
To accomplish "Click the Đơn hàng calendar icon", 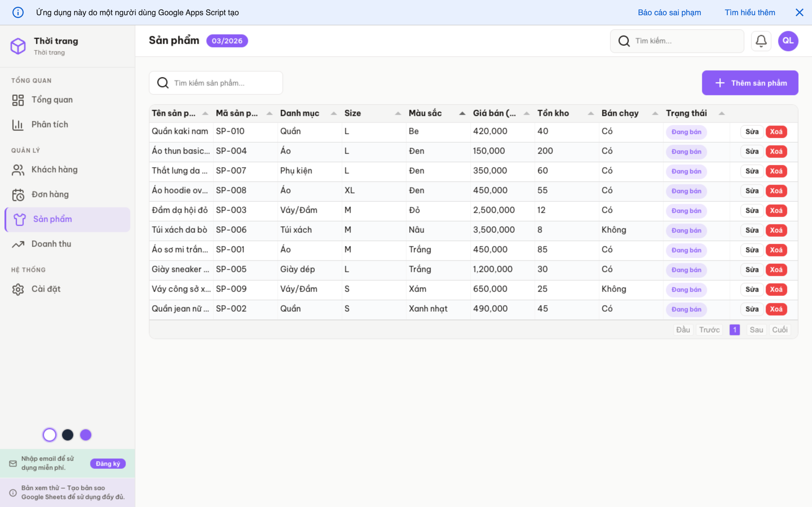I will click(18, 194).
